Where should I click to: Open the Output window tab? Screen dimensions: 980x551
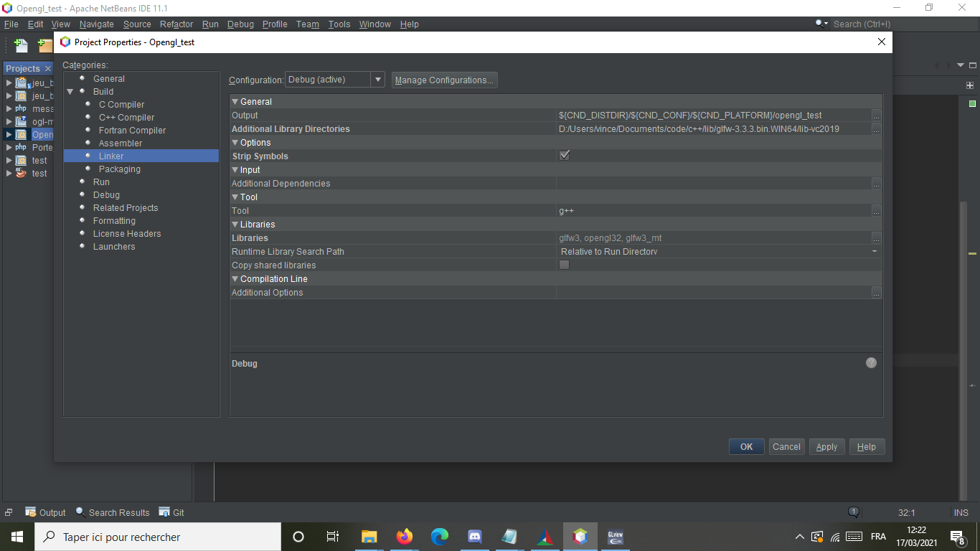pyautogui.click(x=45, y=512)
